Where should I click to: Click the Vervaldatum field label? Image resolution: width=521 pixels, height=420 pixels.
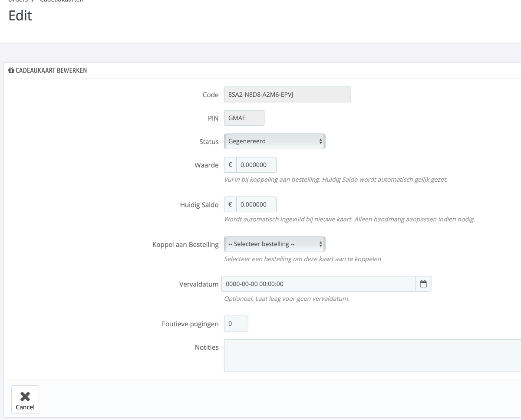coord(198,284)
